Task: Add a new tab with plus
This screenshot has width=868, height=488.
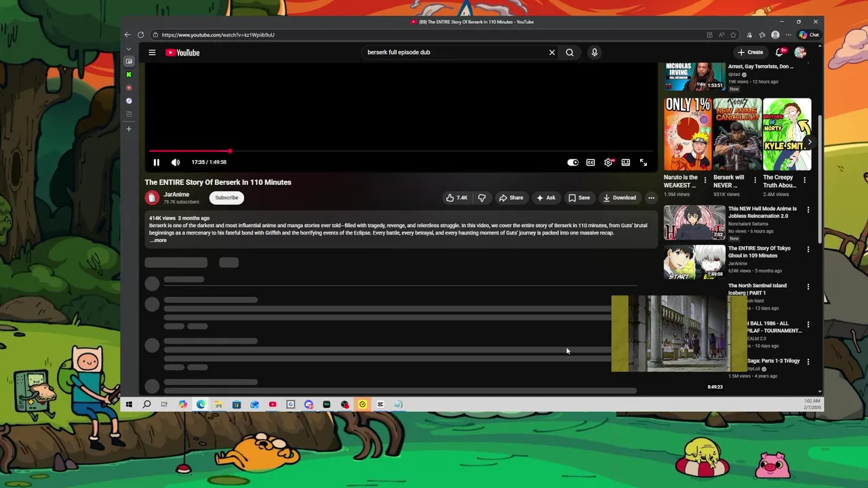Action: coord(129,129)
